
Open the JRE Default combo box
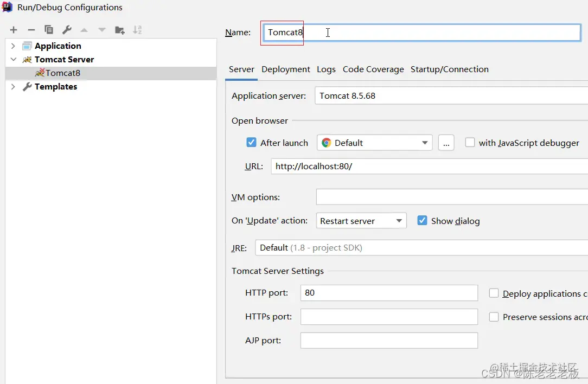click(x=421, y=248)
